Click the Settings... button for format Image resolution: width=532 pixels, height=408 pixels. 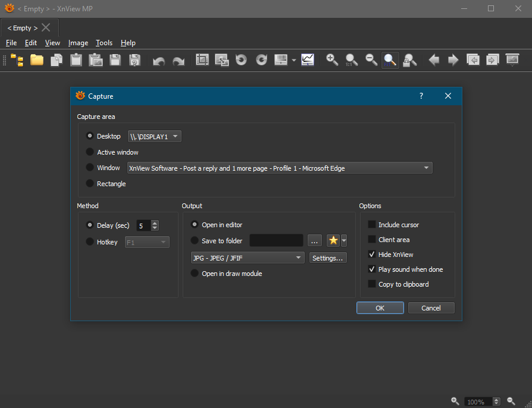[327, 258]
